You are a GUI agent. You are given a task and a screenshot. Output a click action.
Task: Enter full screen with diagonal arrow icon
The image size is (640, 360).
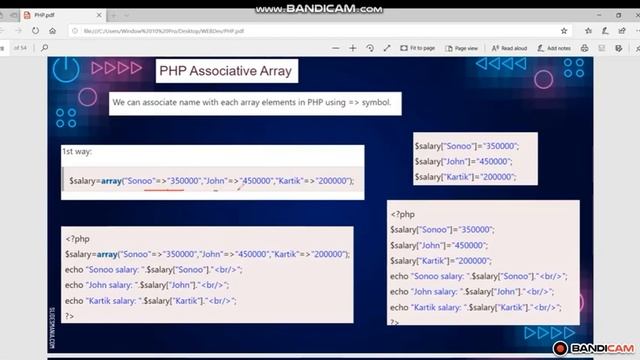point(387,48)
